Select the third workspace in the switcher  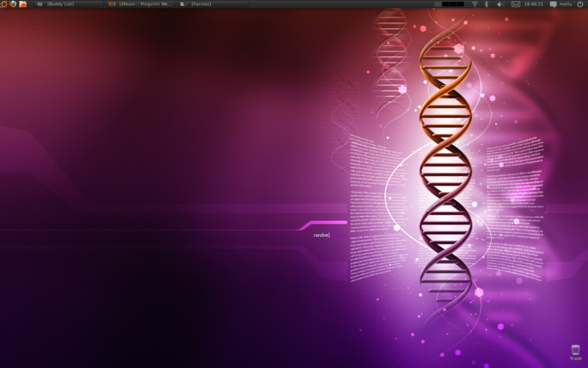(453, 4)
